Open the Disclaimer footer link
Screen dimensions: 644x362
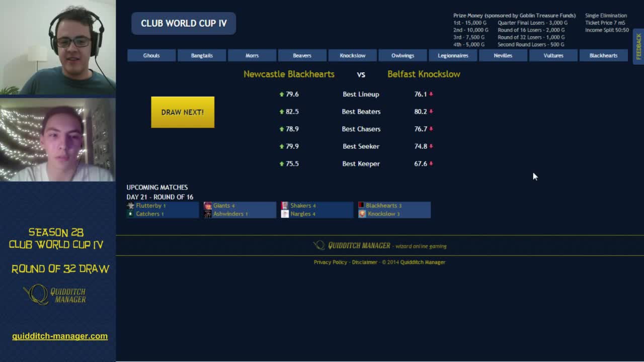coord(364,262)
